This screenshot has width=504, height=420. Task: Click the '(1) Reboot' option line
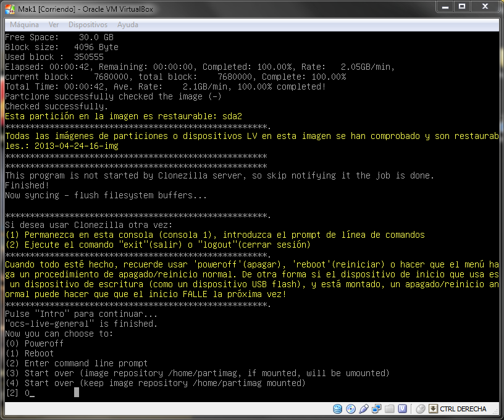coord(30,353)
